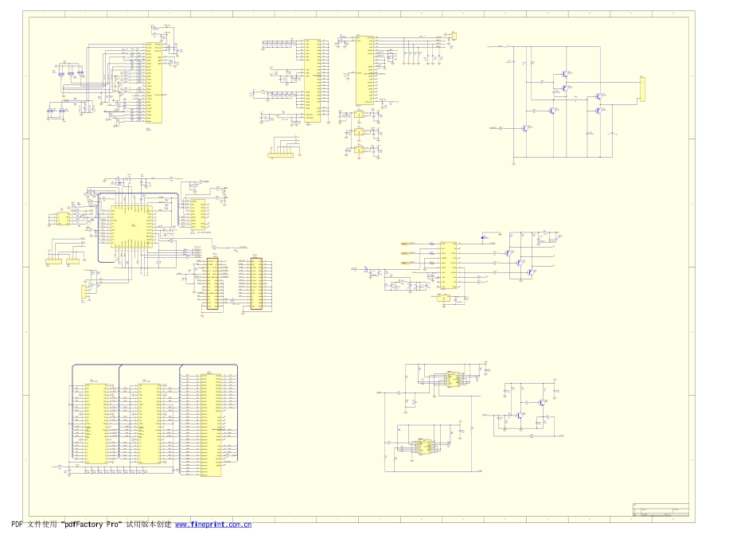
Task: Select the tallest rightmost chip in the bottom-left group
Action: coord(210,424)
